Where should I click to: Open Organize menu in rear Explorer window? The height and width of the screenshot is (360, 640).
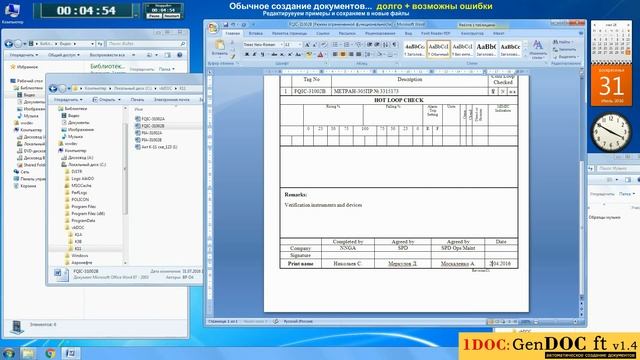[24, 55]
